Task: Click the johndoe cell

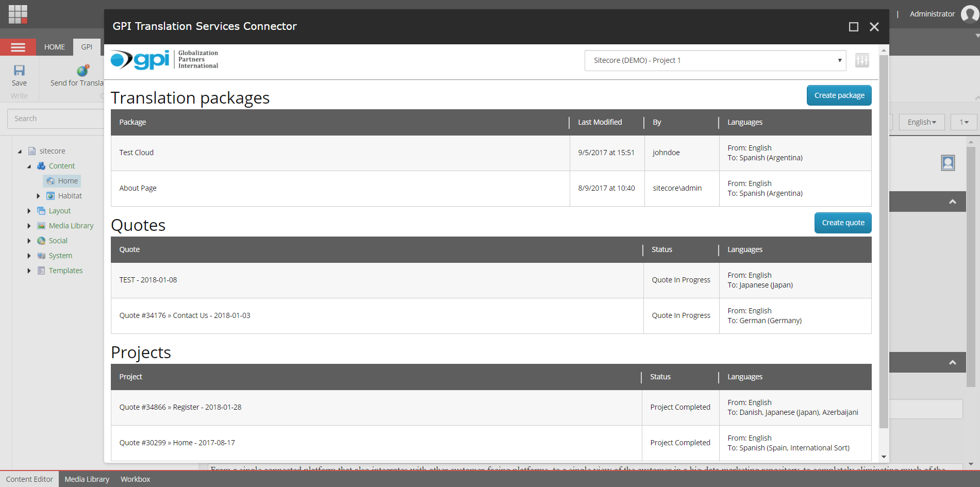Action: click(666, 153)
